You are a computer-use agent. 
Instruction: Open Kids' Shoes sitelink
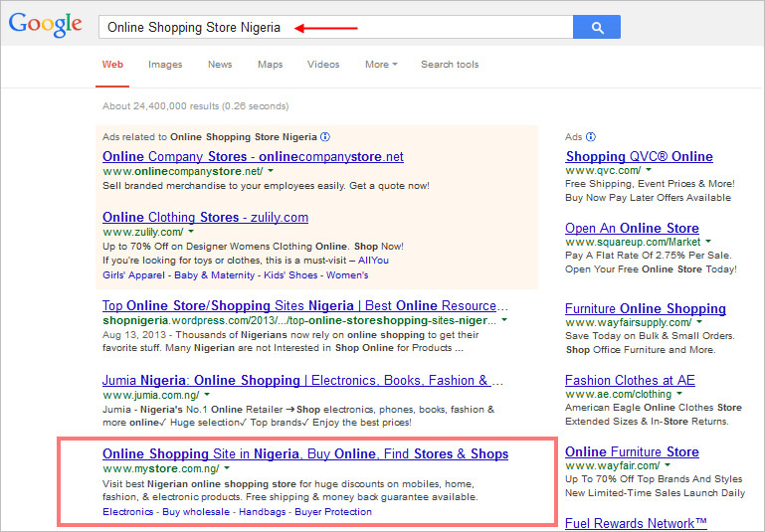[x=290, y=275]
